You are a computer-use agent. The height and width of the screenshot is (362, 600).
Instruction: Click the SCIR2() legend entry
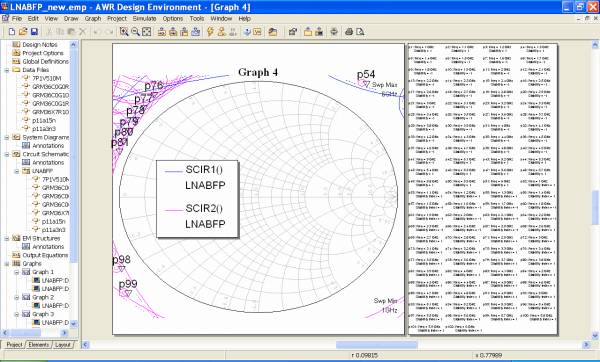pos(204,209)
